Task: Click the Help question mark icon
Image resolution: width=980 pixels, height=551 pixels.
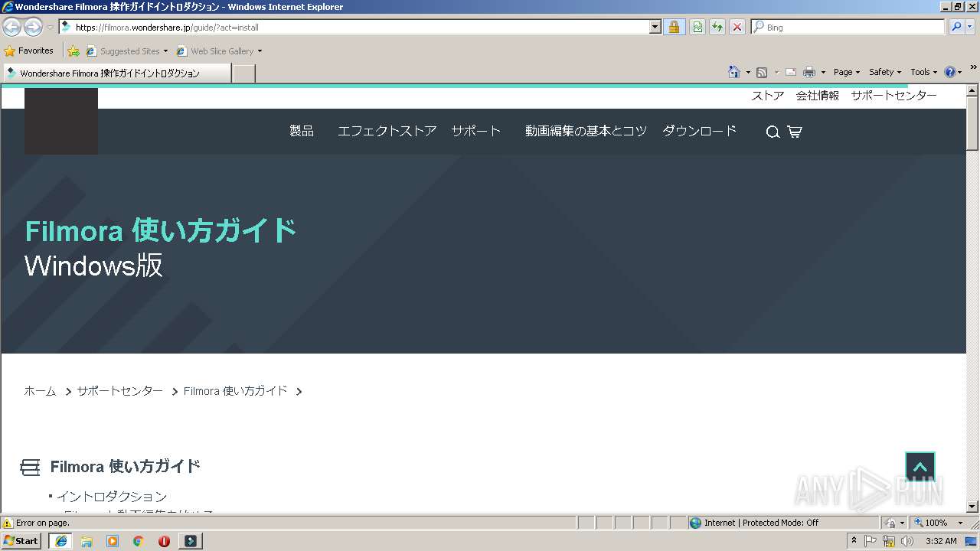Action: coord(950,72)
